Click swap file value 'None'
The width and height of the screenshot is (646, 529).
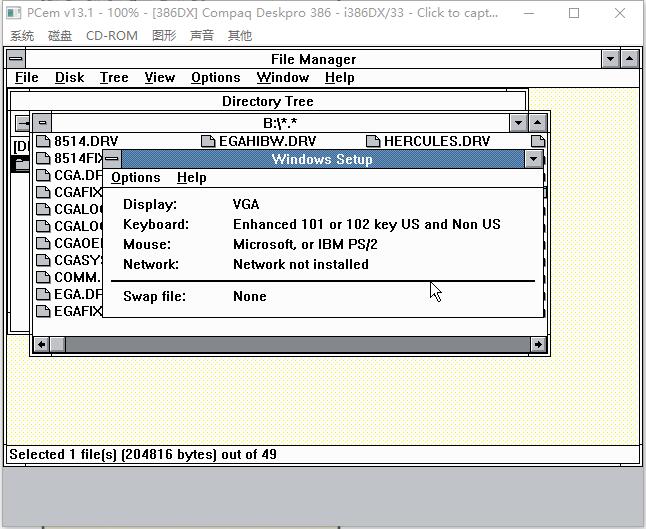coord(250,296)
